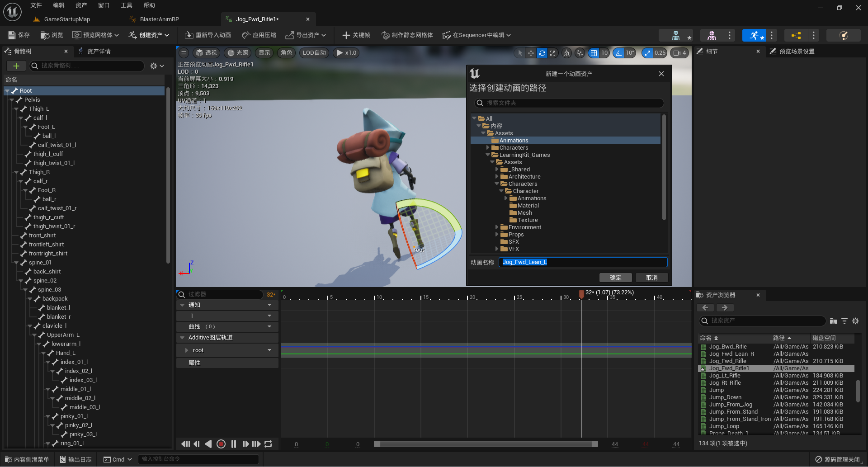The width and height of the screenshot is (868, 467).
Task: Toggle rotation angle snapping
Action: [618, 53]
